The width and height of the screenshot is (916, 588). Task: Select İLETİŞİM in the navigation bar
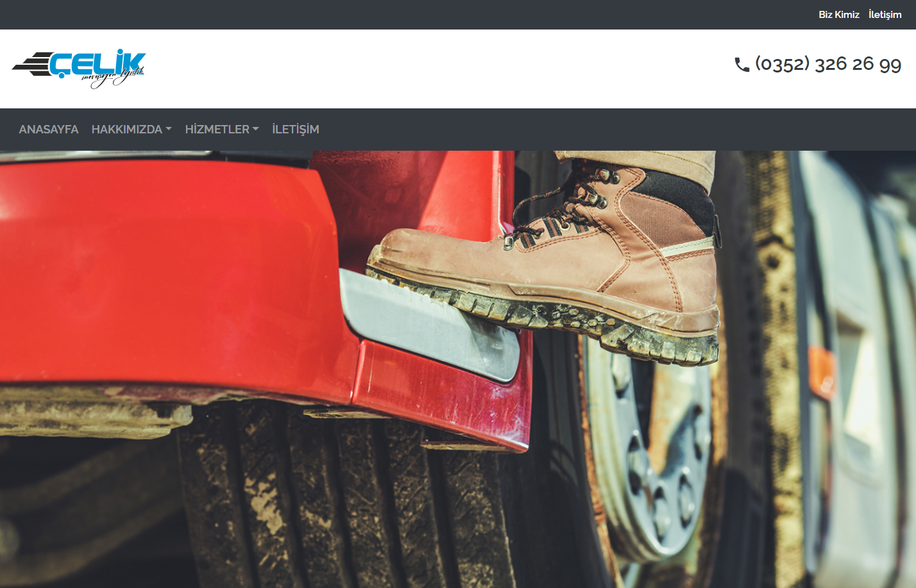296,130
